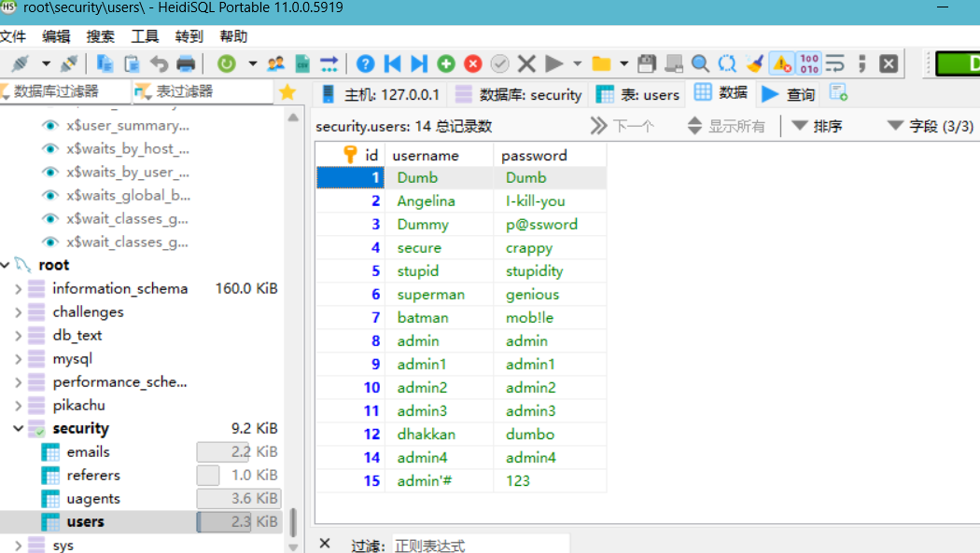This screenshot has width=980, height=553.
Task: Click the green insert row icon
Action: [445, 63]
